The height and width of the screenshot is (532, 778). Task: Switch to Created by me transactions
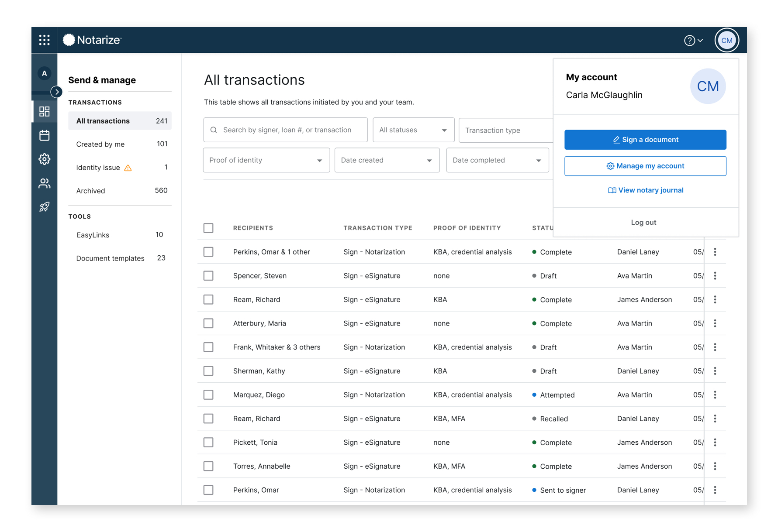100,144
